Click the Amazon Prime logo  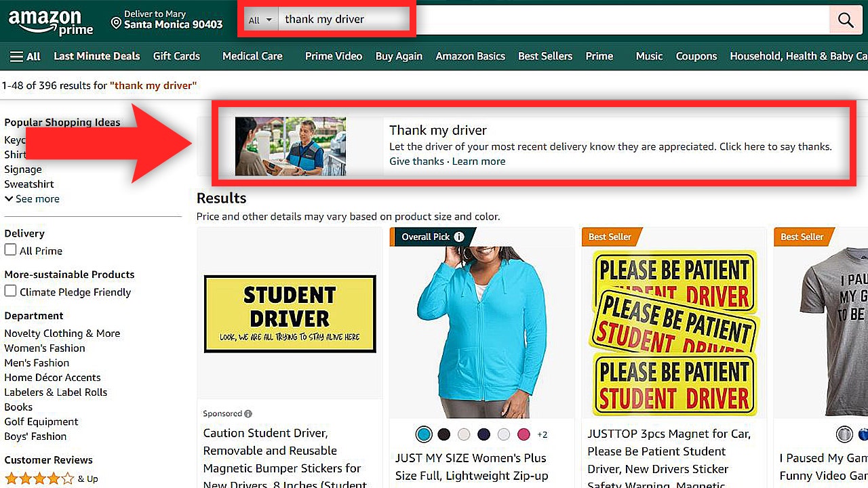click(51, 20)
